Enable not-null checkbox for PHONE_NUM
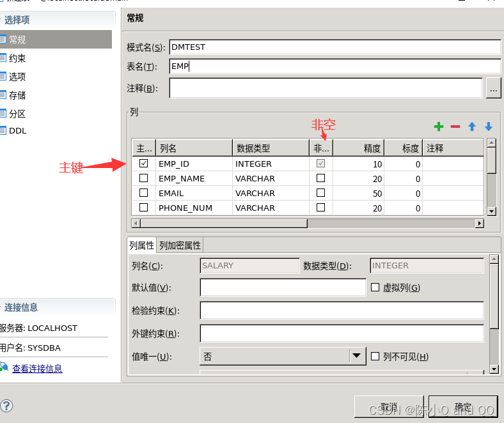This screenshot has height=423, width=504. pos(320,208)
